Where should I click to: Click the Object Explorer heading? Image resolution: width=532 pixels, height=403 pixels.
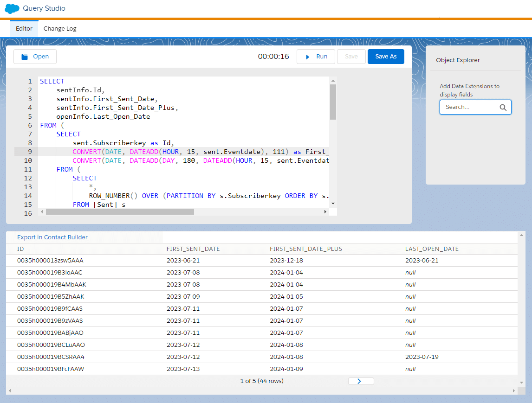pos(458,60)
